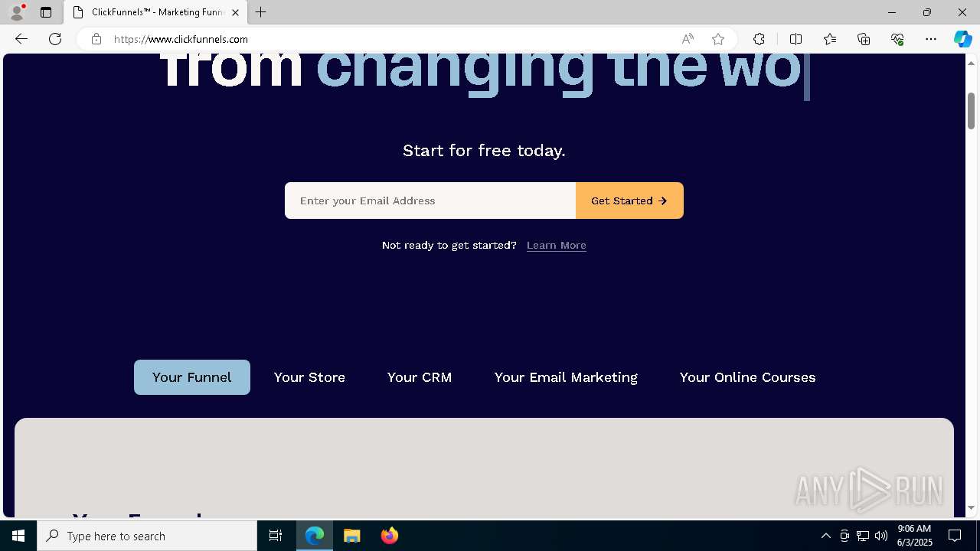Screen dimensions: 980x551
Task: Open a new tab with plus icon
Action: tap(260, 12)
